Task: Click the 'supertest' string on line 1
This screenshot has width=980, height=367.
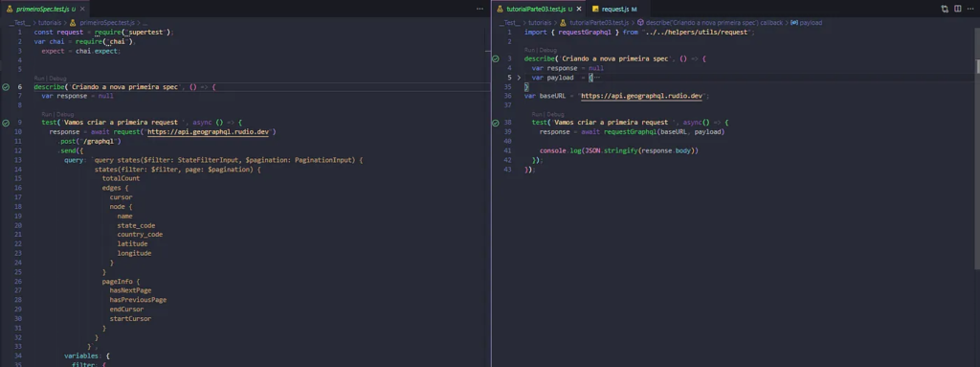Action: point(145,33)
